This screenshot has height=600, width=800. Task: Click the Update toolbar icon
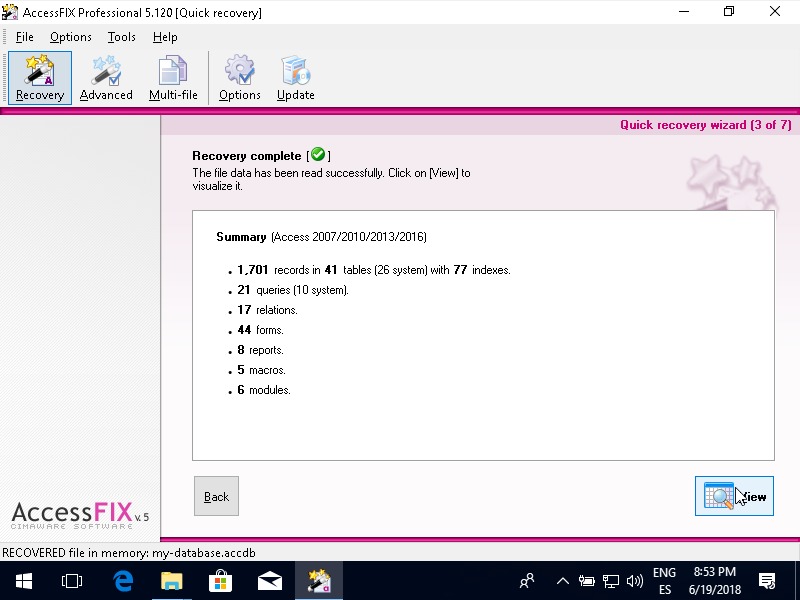pyautogui.click(x=296, y=78)
